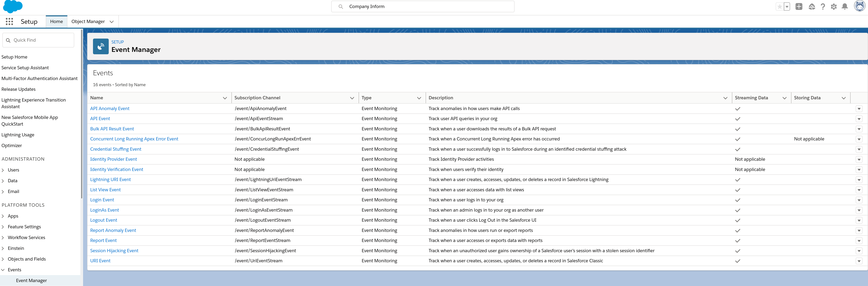The image size is (868, 286).
Task: Open Multi-Factor Authentication Assistant
Action: pyautogui.click(x=39, y=78)
